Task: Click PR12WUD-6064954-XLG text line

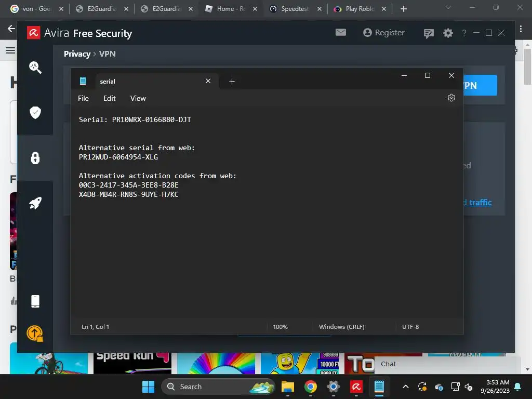Action: point(118,157)
